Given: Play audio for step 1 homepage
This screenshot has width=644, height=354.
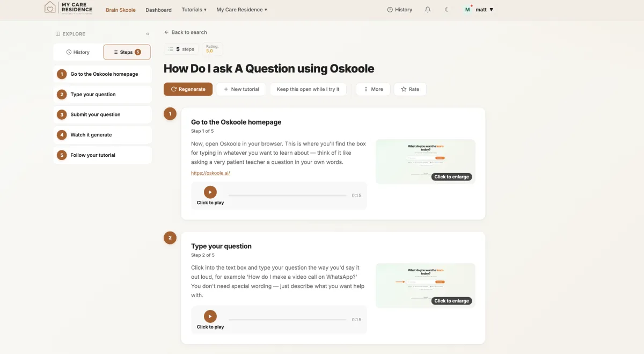Looking at the screenshot, I should pyautogui.click(x=210, y=192).
